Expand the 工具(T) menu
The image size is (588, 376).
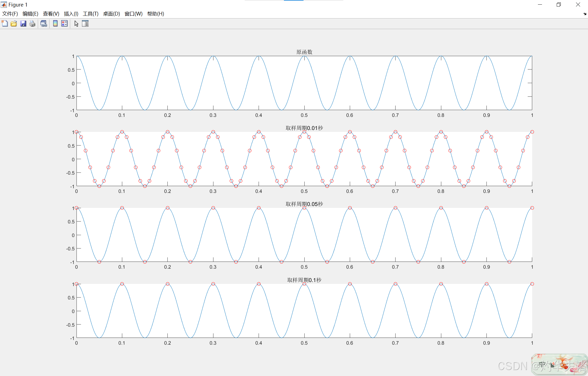(91, 14)
